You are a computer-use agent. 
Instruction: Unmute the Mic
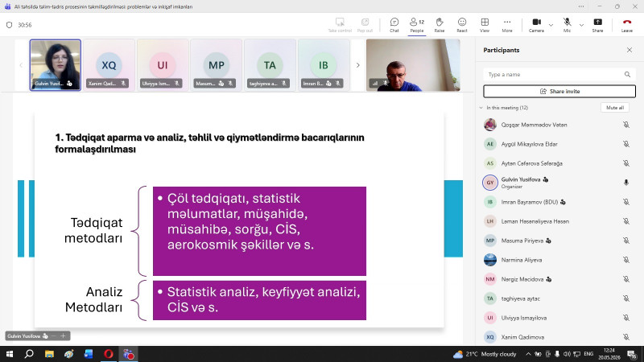tap(567, 25)
